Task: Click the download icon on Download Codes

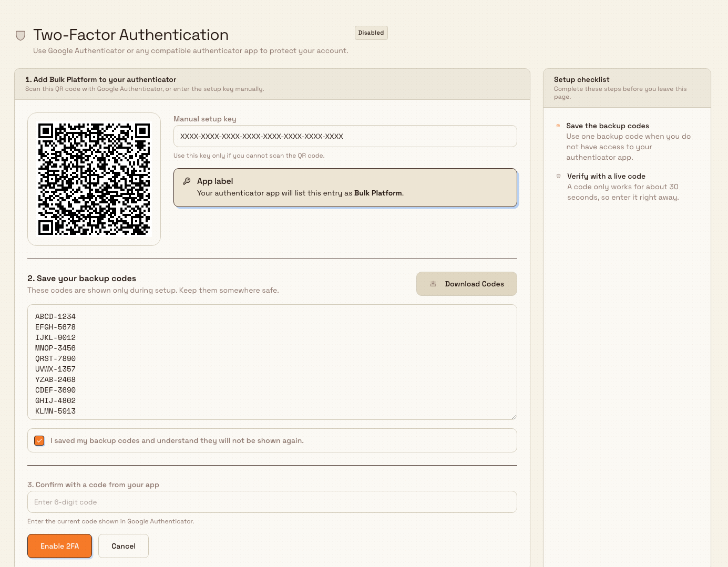Action: tap(433, 284)
